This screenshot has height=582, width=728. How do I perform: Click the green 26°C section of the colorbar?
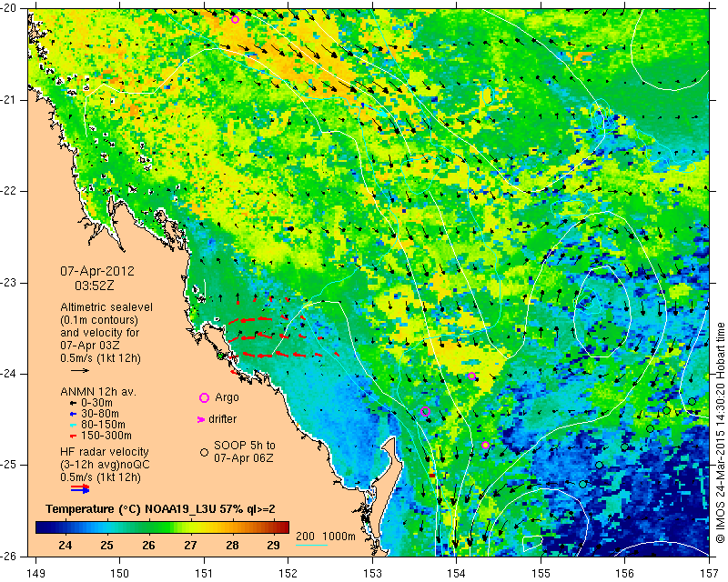click(148, 527)
